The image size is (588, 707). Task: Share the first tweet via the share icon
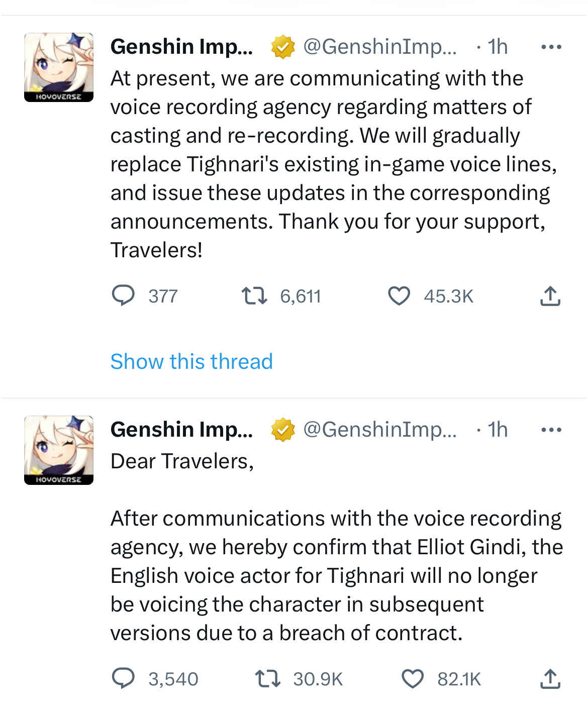point(551,296)
